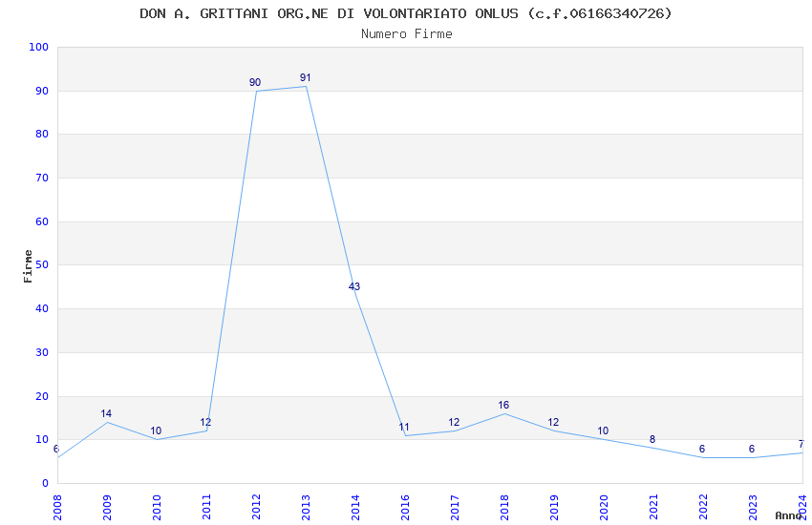Viewport: 812px width, 525px height.
Task: Click the data label 6 for year 2022
Action: tap(702, 449)
